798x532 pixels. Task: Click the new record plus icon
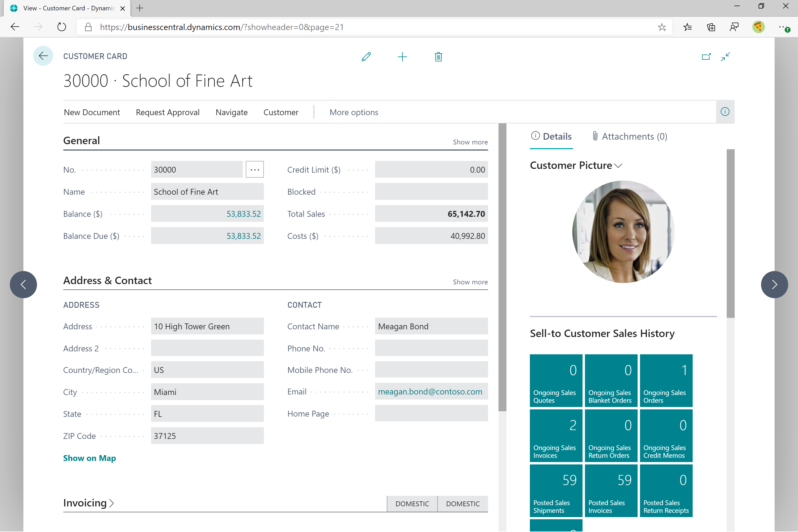point(402,56)
